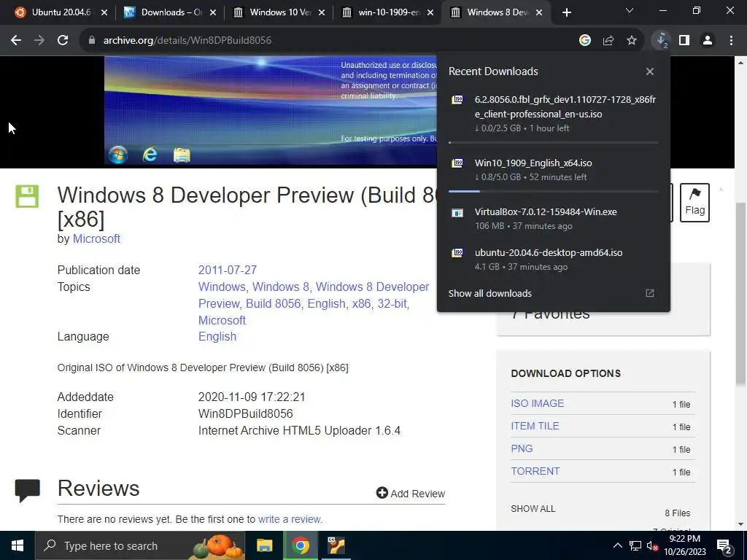The height and width of the screenshot is (560, 747).
Task: Select the Win10_1909_English_x64.iso download
Action: click(x=554, y=170)
